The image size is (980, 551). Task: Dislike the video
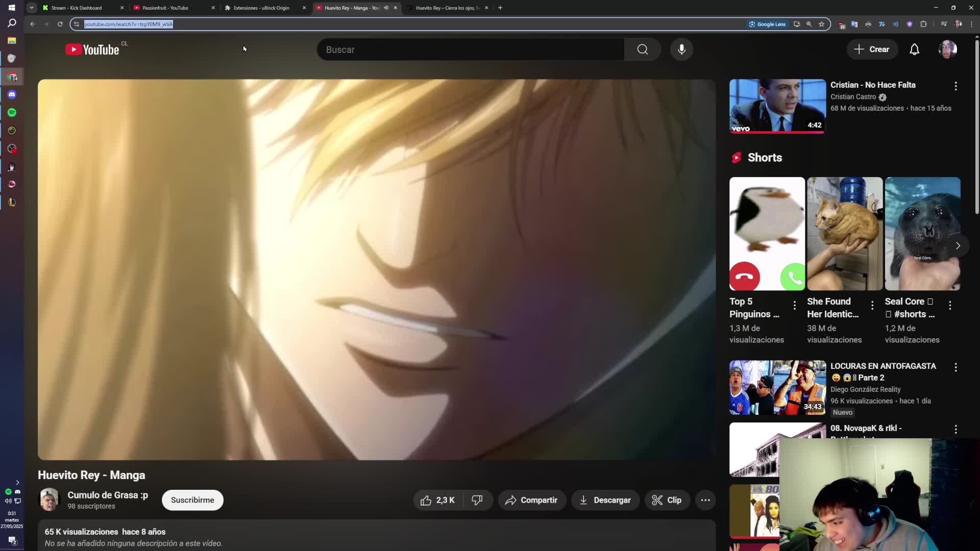coord(477,500)
